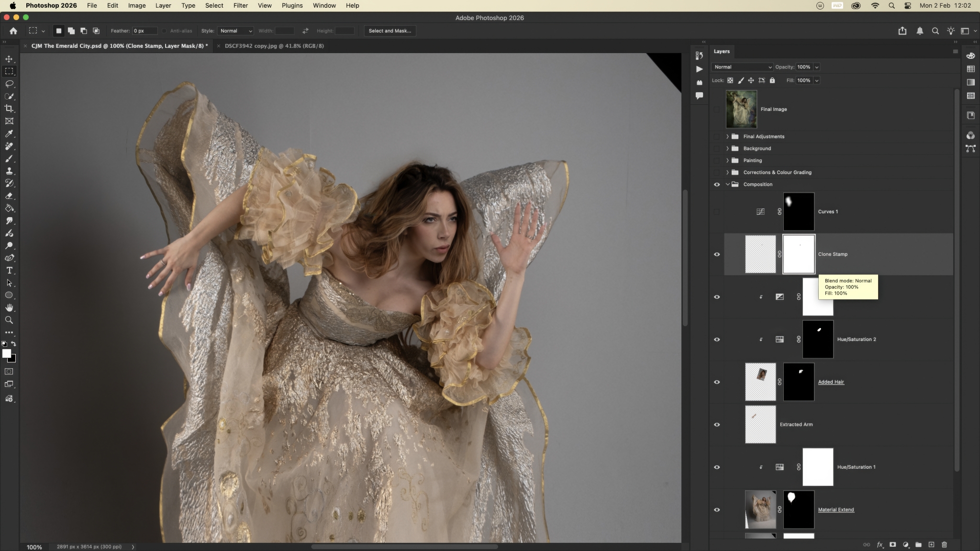The image size is (980, 551).
Task: Select the Lasso tool
Action: coord(9,84)
